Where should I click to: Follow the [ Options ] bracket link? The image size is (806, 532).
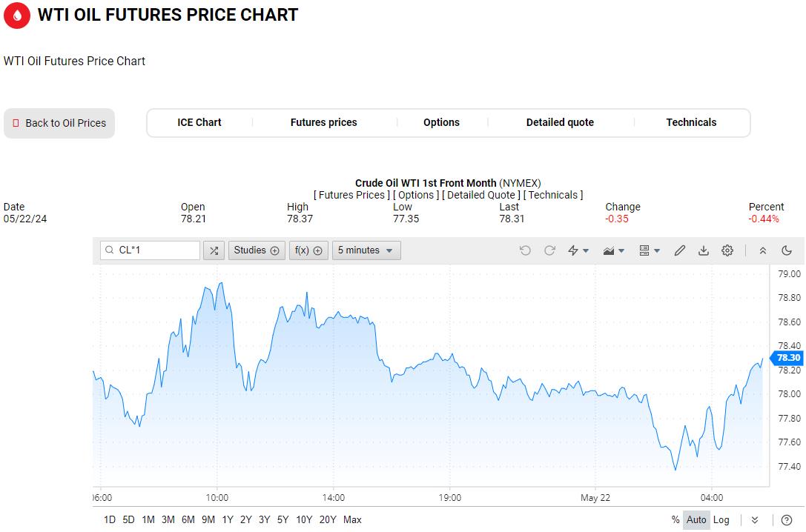point(416,195)
